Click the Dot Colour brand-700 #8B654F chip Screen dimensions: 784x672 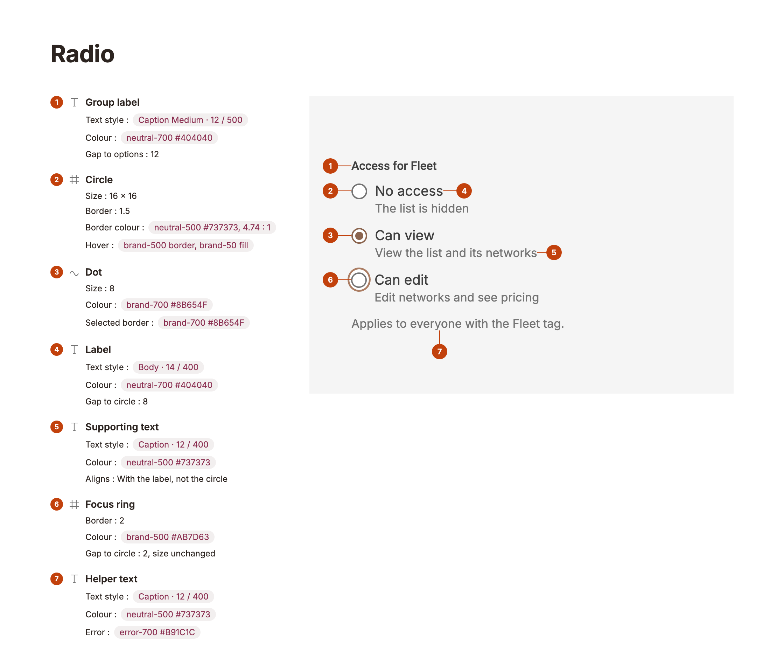pos(167,305)
